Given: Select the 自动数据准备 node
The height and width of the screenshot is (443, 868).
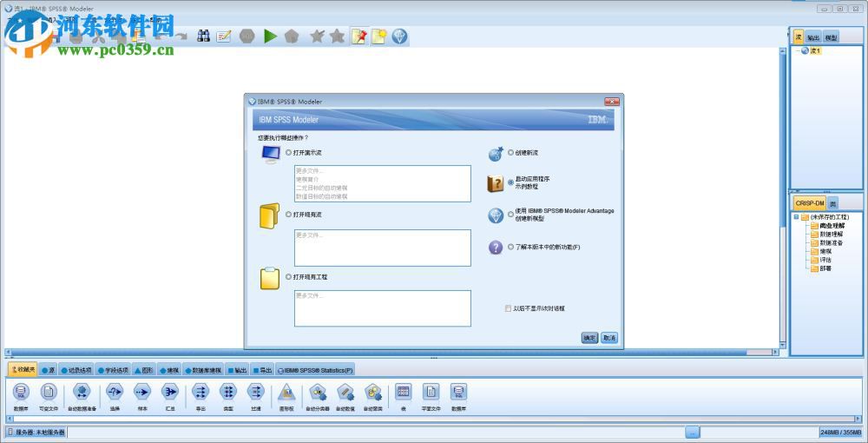Looking at the screenshot, I should click(82, 396).
